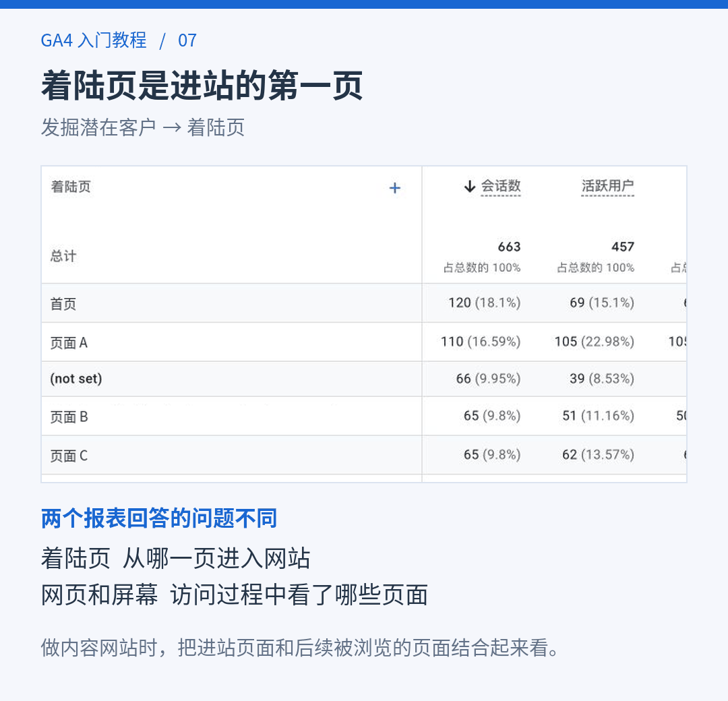Click the page number 07 in header
The image size is (728, 701).
[x=187, y=40]
